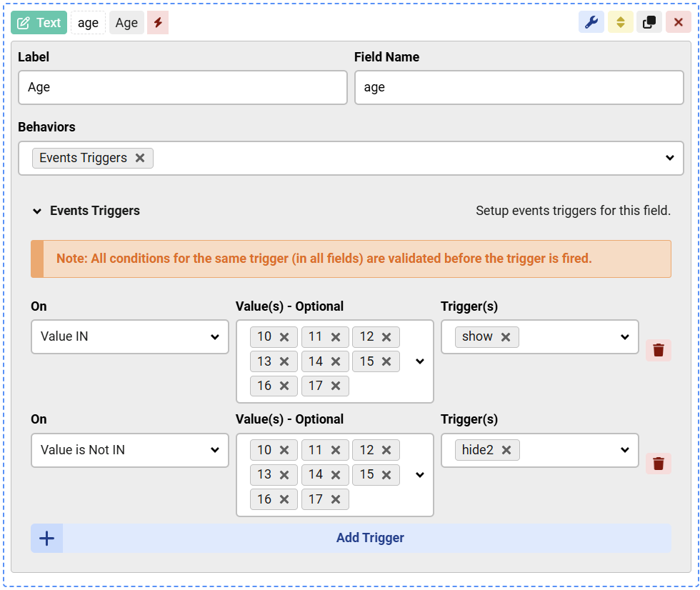The width and height of the screenshot is (700, 590).
Task: Open the Value IN condition dropdown
Action: click(129, 336)
